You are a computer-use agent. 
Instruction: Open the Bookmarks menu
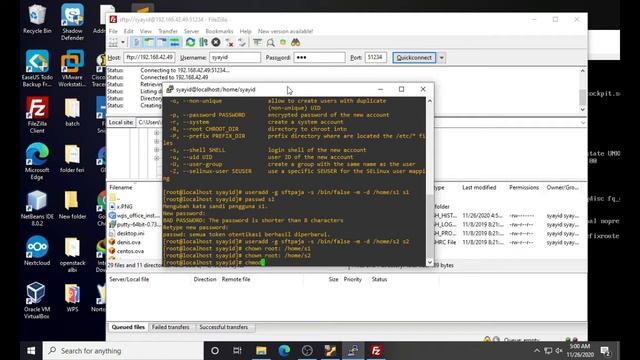(219, 31)
